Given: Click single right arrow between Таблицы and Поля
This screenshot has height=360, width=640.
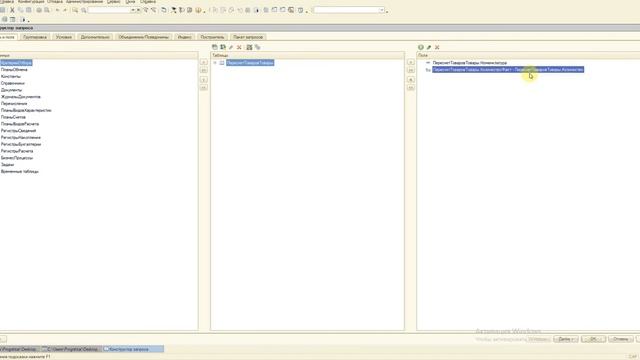Looking at the screenshot, I should [411, 62].
